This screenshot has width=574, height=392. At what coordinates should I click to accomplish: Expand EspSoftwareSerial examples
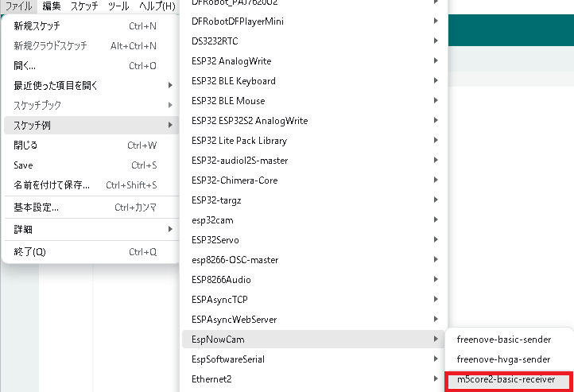click(x=315, y=359)
